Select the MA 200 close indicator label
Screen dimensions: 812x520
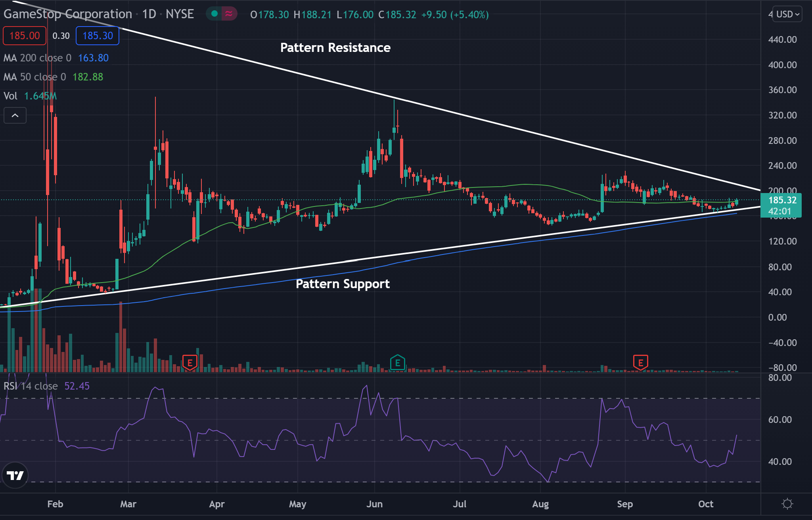click(x=38, y=58)
